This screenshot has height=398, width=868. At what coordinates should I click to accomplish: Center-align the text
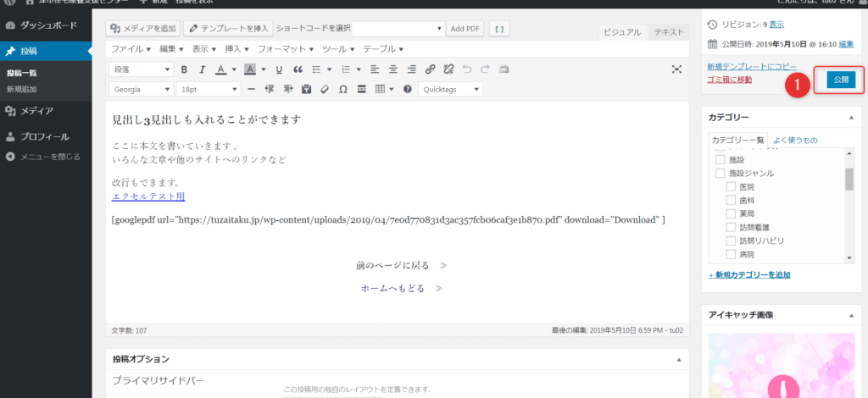[392, 69]
